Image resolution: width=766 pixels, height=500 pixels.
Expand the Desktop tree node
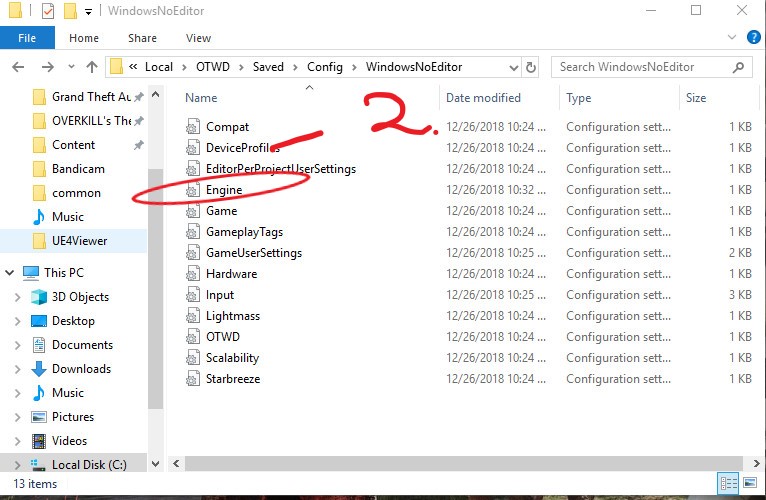[x=18, y=321]
